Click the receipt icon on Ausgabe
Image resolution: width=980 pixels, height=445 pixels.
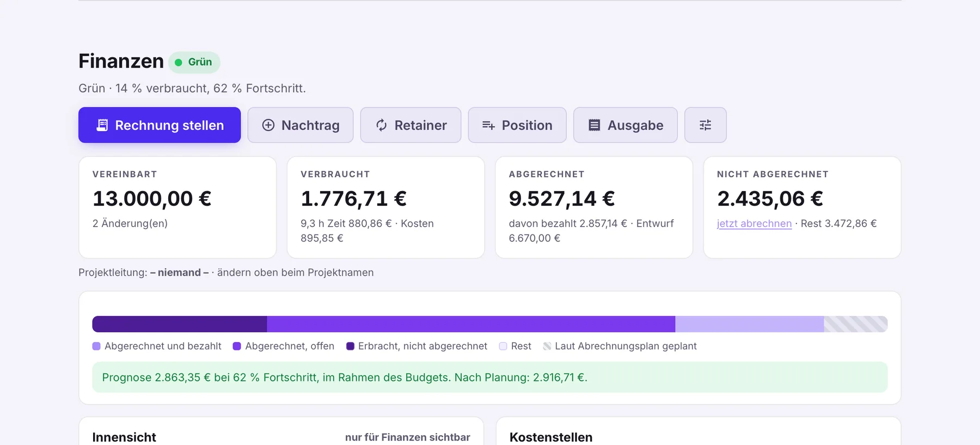595,125
